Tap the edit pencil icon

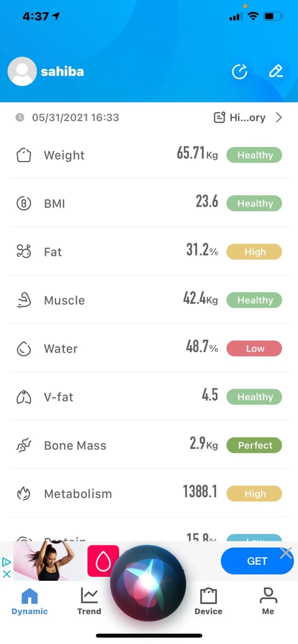(x=276, y=71)
